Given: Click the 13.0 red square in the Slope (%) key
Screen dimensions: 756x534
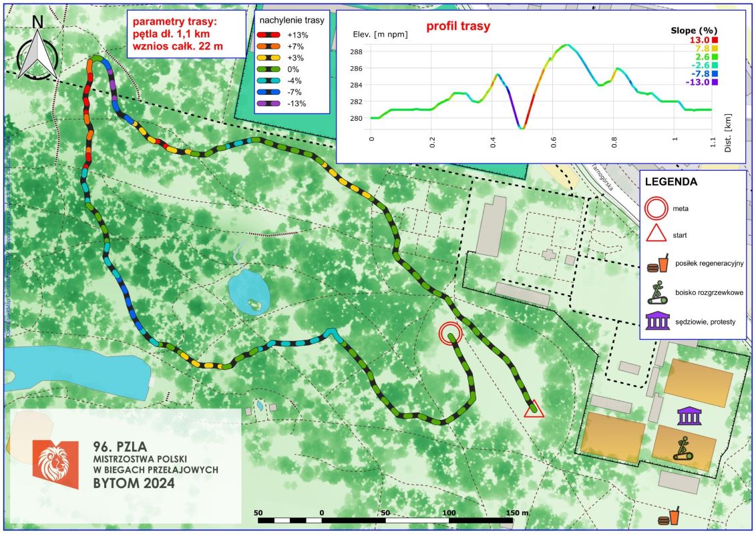Looking at the screenshot, I should tap(715, 40).
